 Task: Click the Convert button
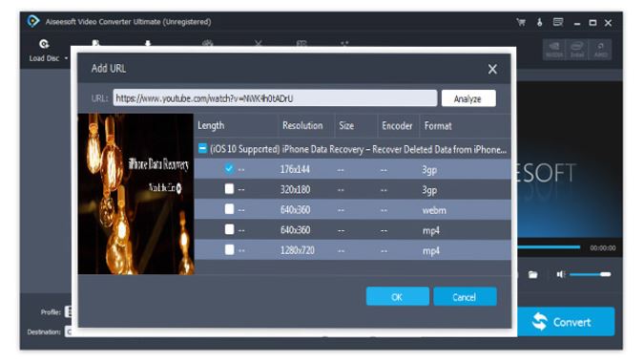point(566,322)
